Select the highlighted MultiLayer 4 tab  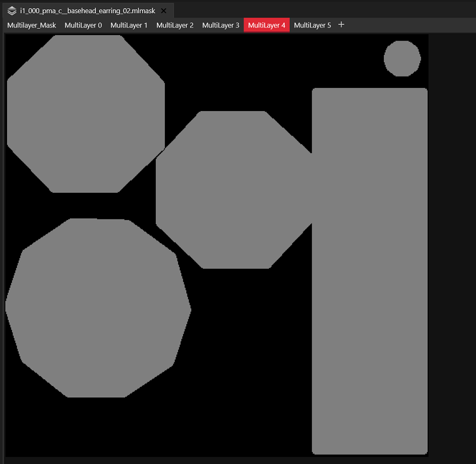tap(267, 25)
